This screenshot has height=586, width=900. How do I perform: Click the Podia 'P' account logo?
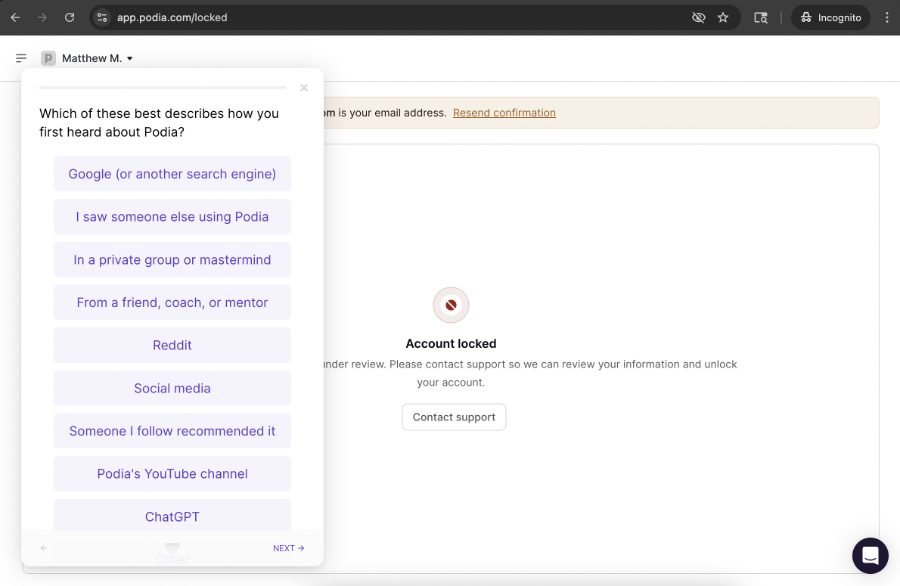click(48, 58)
